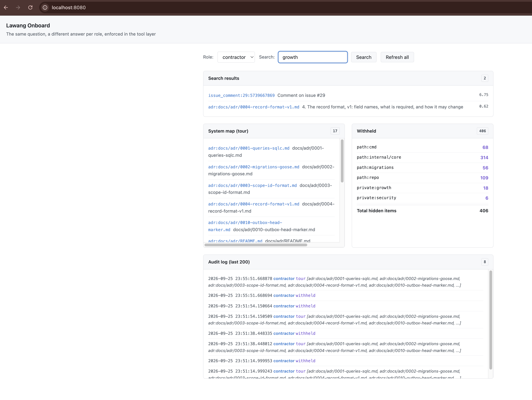Click the private:security withheld row
The width and height of the screenshot is (532, 400).
422,198
